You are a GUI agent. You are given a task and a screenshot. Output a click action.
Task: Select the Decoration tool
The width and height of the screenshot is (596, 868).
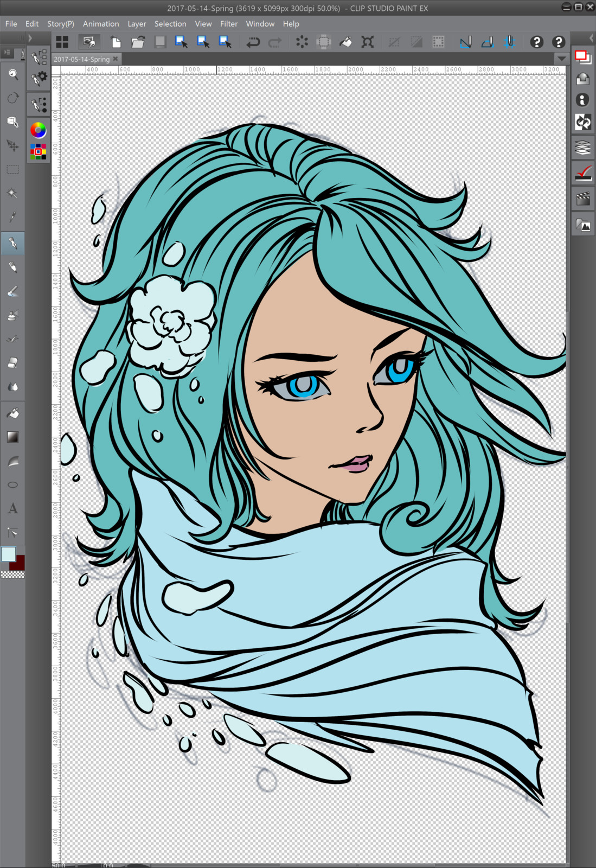[12, 339]
